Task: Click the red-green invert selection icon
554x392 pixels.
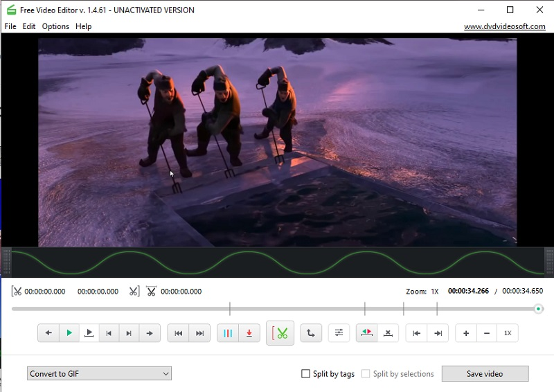Action: (367, 333)
